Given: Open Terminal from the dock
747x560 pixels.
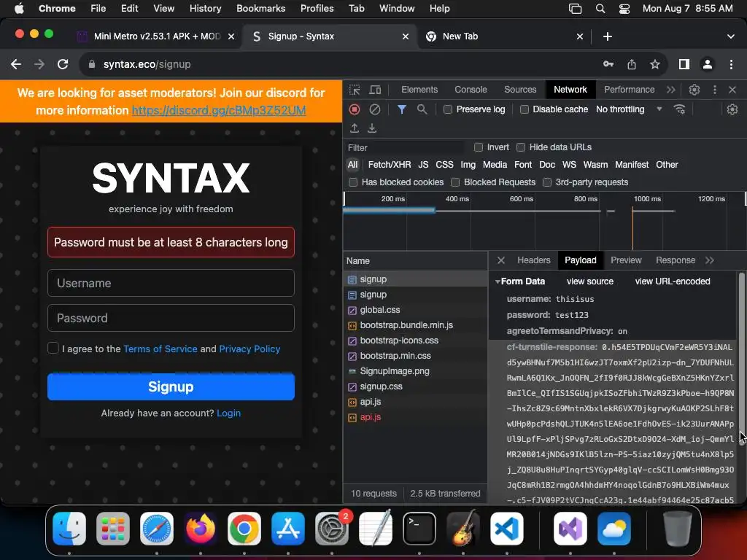Looking at the screenshot, I should (419, 529).
